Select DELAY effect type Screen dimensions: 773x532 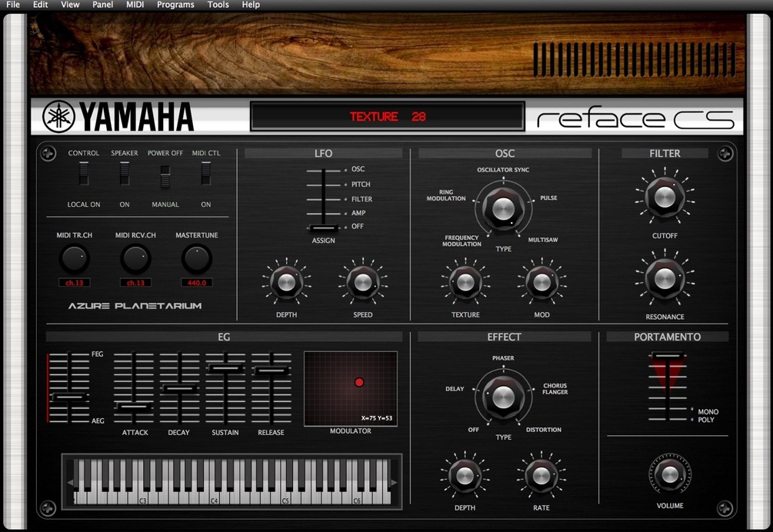455,389
